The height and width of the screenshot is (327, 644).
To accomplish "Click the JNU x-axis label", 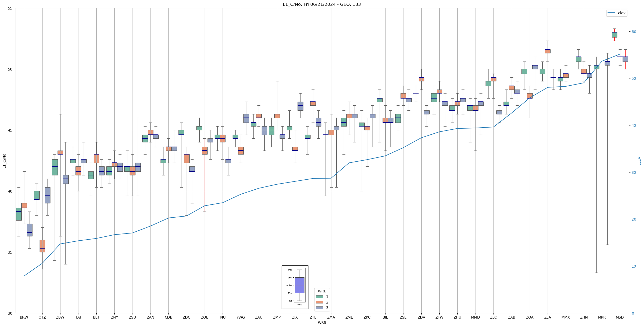I will [x=223, y=317].
